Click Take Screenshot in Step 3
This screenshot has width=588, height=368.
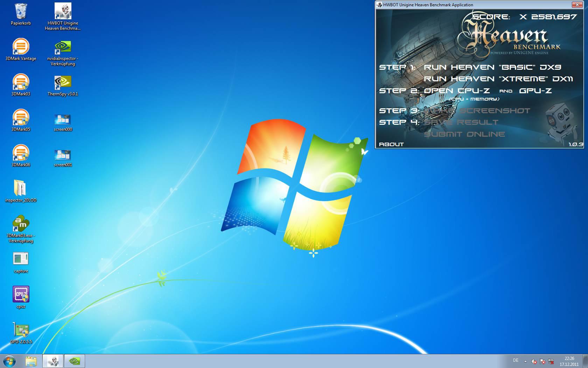tap(477, 111)
